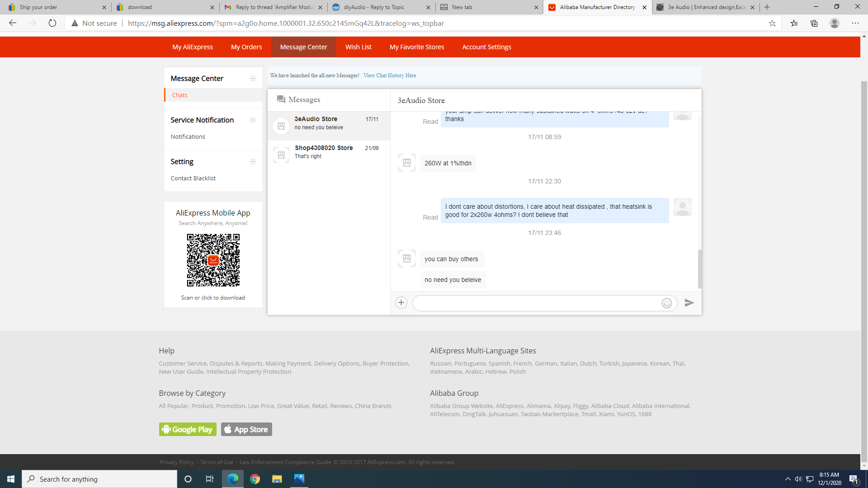Viewport: 868px width, 488px height.
Task: Click the Windows 'Search for anything' box
Action: click(x=99, y=479)
